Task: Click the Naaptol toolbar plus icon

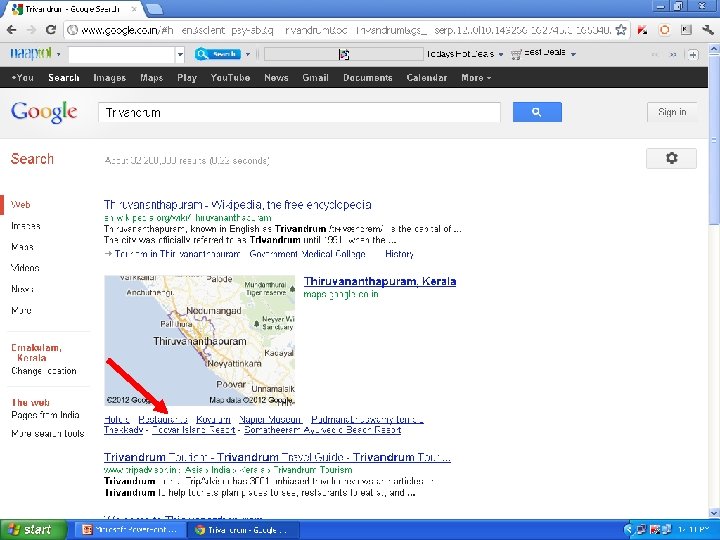Action: [693, 55]
